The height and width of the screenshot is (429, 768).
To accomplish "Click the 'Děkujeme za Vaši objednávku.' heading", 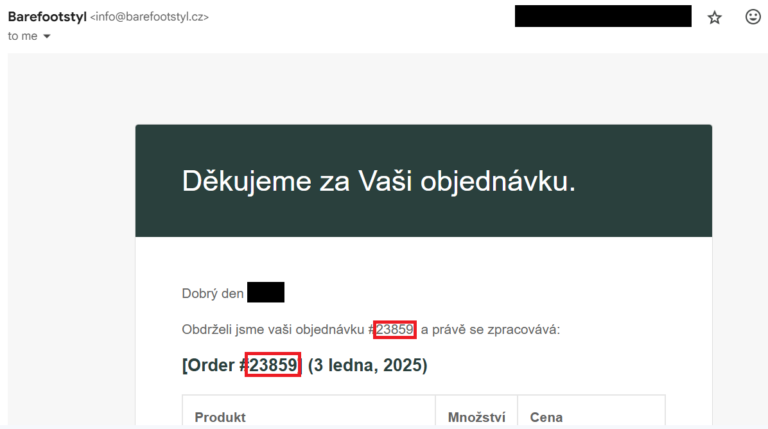I will pyautogui.click(x=379, y=181).
